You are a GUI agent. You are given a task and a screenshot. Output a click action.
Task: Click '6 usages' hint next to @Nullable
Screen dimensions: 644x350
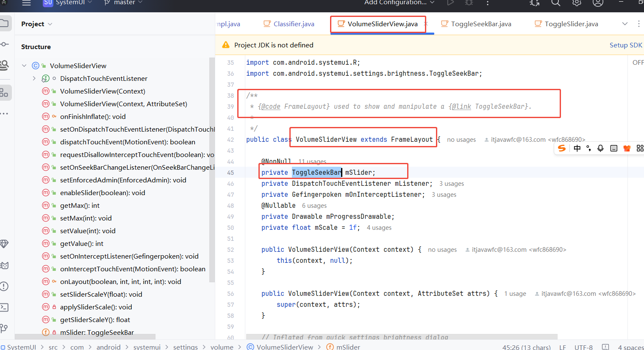pyautogui.click(x=314, y=206)
